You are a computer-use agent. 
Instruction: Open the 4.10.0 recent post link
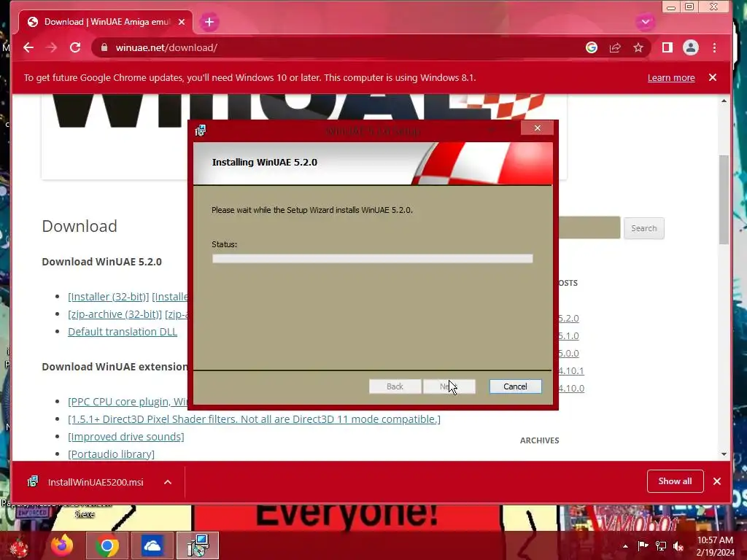coord(571,388)
